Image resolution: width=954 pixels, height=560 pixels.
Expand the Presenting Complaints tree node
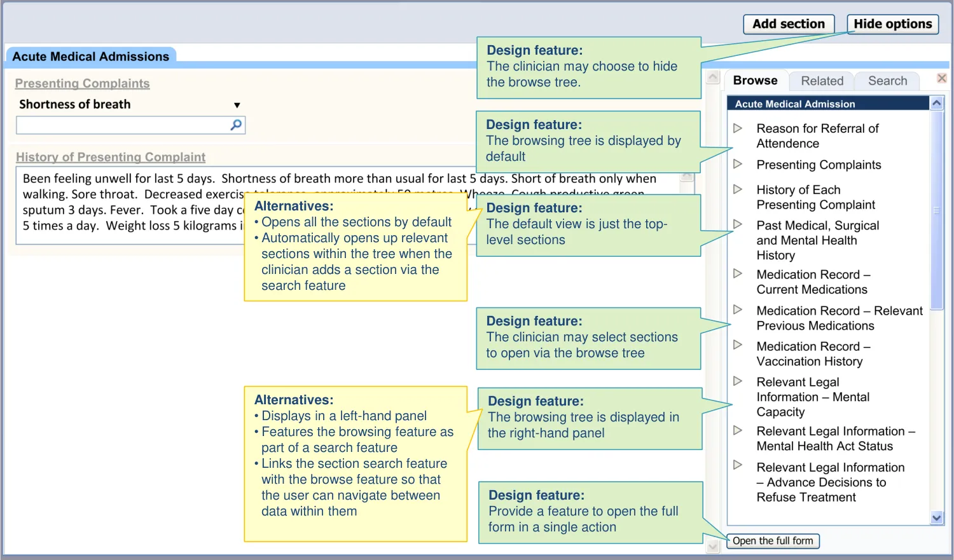tap(738, 164)
